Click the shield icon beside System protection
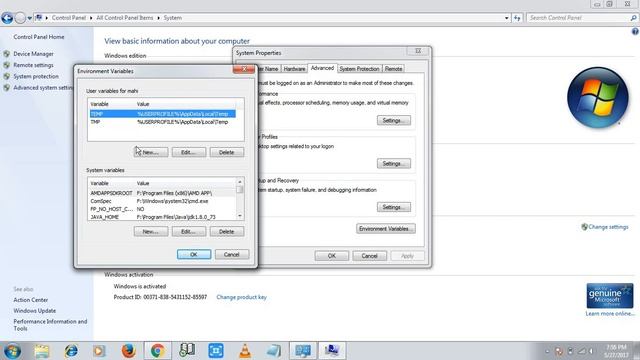The height and width of the screenshot is (360, 640). click(7, 76)
